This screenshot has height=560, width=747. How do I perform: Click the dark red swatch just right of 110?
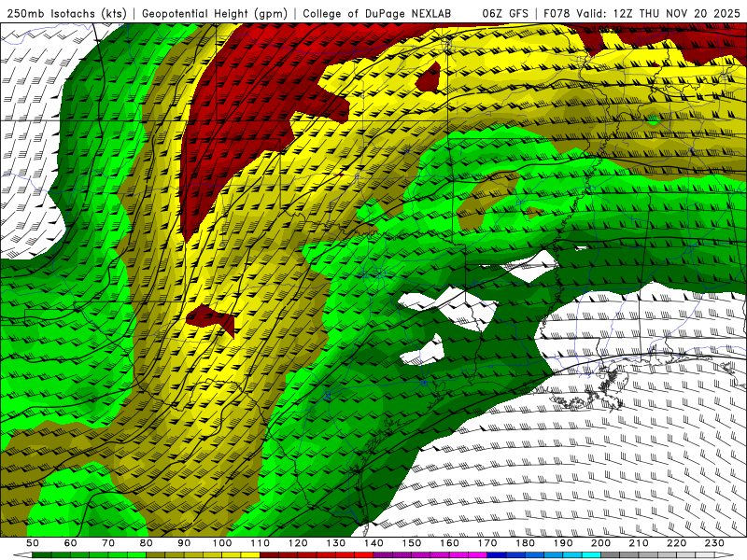(270, 555)
